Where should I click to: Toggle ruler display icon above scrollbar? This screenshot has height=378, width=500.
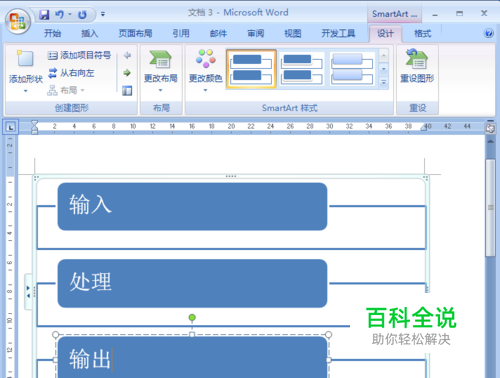(x=490, y=128)
